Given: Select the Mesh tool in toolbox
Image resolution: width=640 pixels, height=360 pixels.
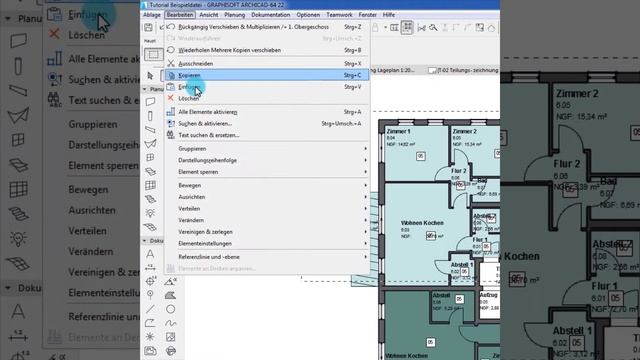Looking at the screenshot, I should point(150,227).
